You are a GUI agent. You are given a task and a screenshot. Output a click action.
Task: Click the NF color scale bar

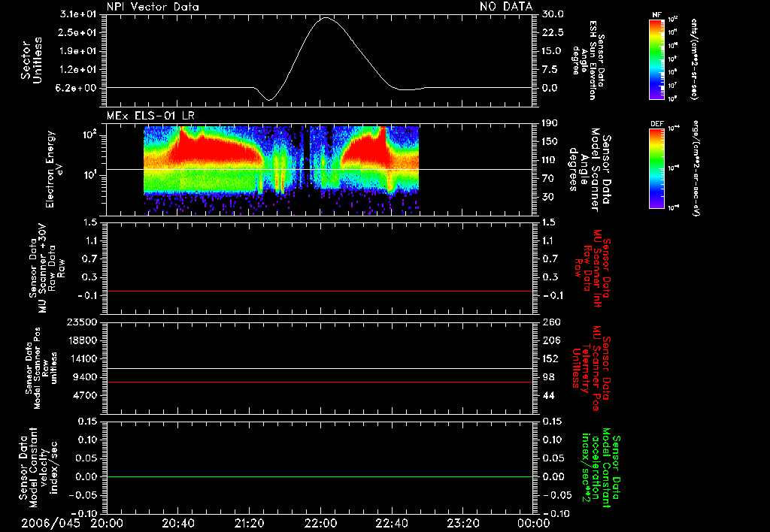pos(658,59)
